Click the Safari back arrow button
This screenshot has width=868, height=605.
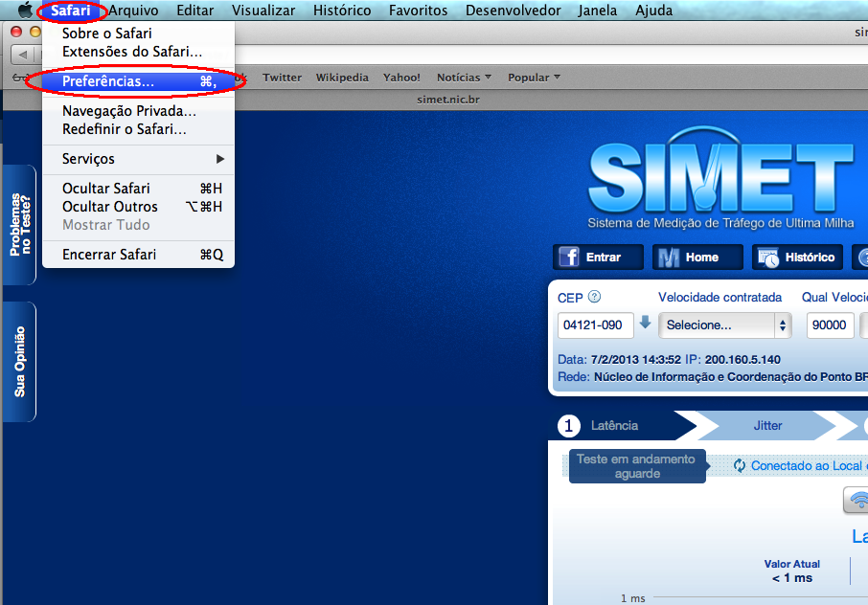(23, 55)
